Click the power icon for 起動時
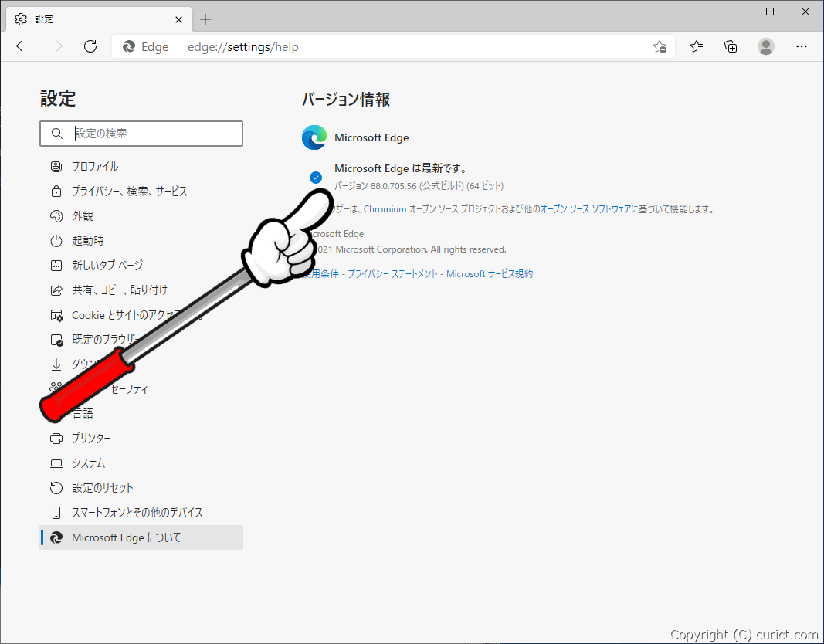Image resolution: width=824 pixels, height=644 pixels. pyautogui.click(x=56, y=241)
